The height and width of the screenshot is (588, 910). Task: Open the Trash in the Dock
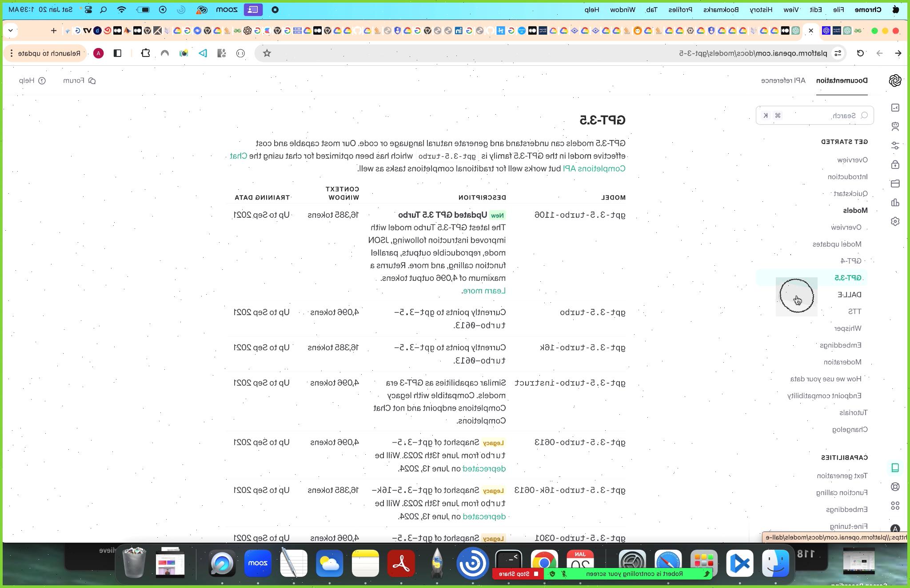pyautogui.click(x=134, y=563)
